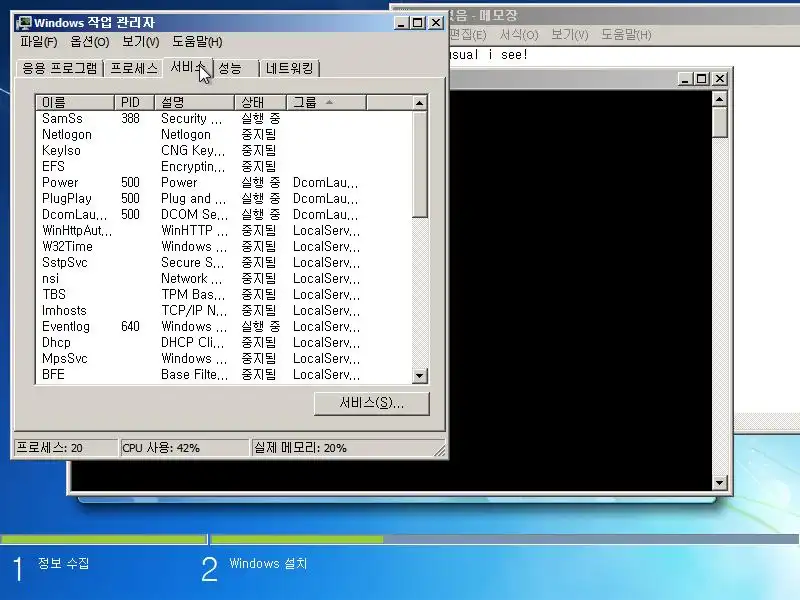800x600 pixels.
Task: Click PID 640 in the Eventlog row
Action: pyautogui.click(x=130, y=327)
